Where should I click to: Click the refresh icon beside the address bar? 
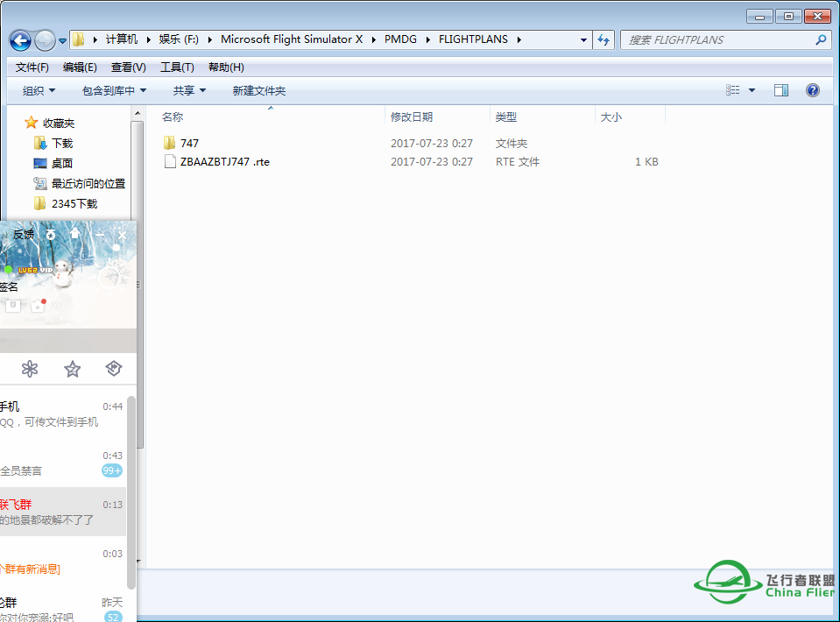[x=603, y=39]
